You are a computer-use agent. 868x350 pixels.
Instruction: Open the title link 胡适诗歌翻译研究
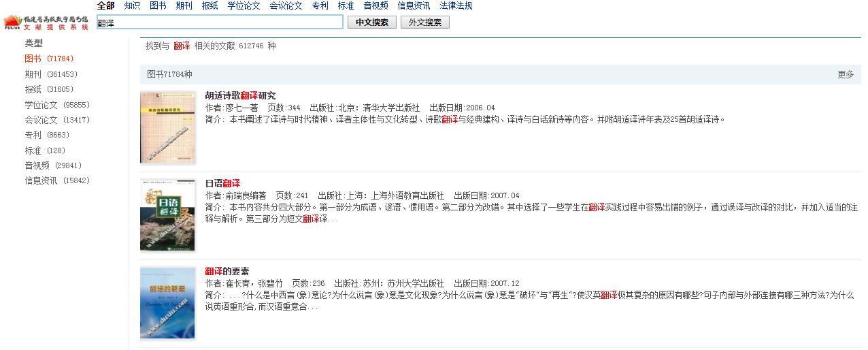pyautogui.click(x=240, y=95)
